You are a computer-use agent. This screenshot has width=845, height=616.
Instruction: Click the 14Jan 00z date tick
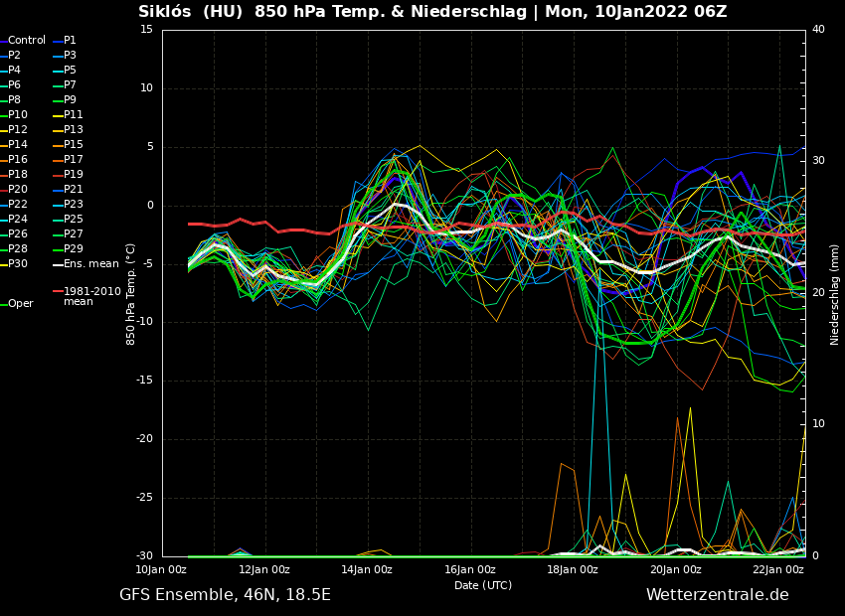point(367,570)
